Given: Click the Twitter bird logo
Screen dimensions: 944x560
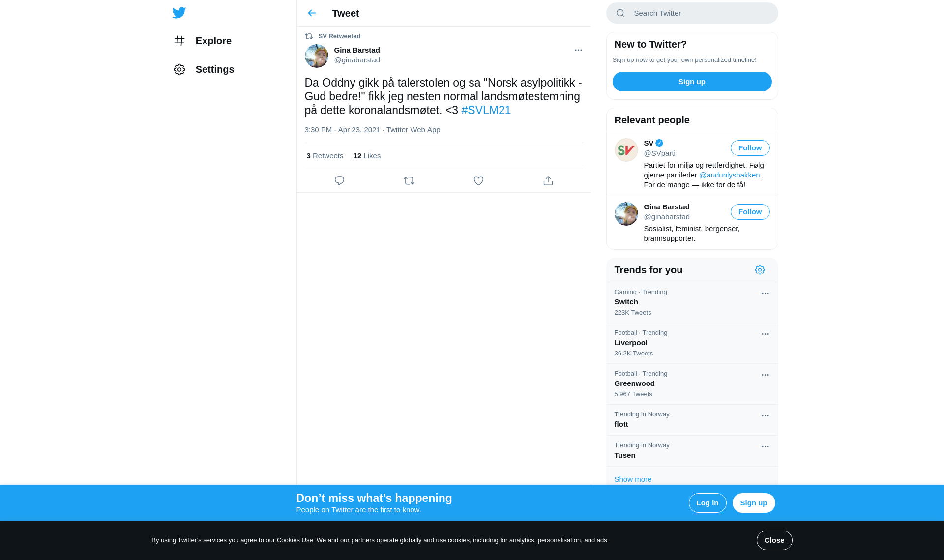Looking at the screenshot, I should click(179, 13).
